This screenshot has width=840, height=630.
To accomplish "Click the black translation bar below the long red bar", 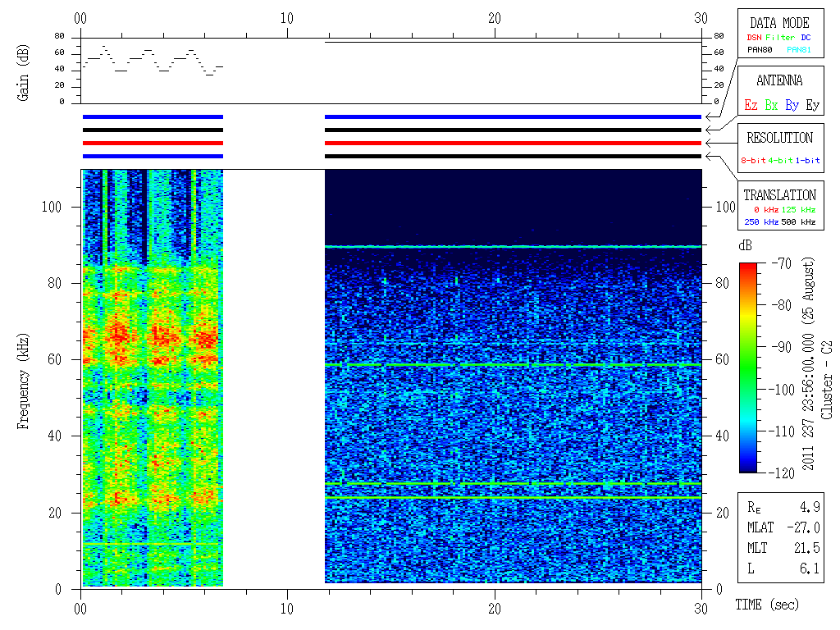I will [514, 157].
